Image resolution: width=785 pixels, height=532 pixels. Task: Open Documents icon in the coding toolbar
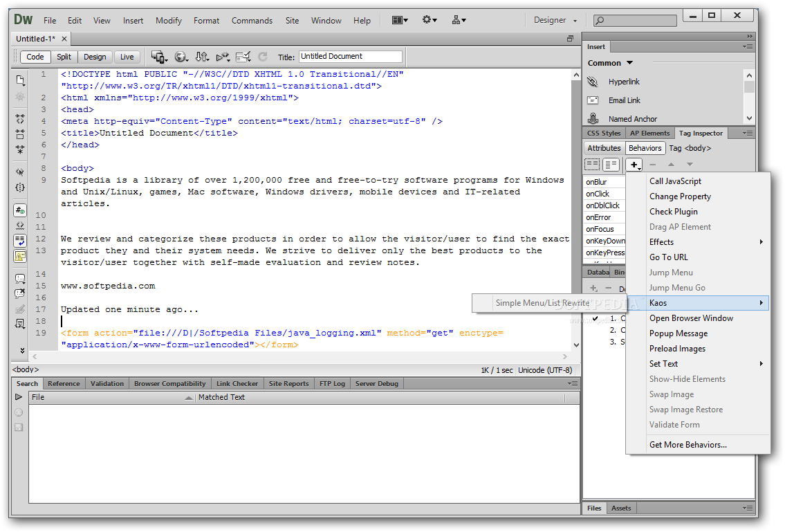(20, 80)
